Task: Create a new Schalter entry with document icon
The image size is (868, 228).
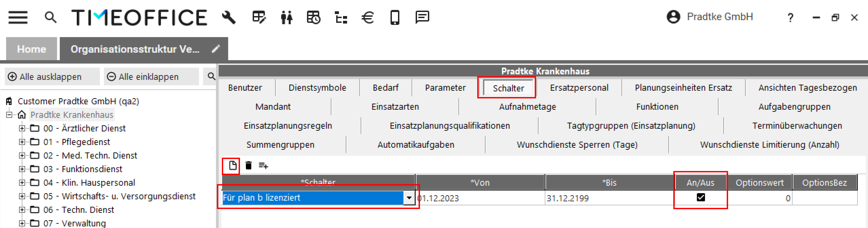Action: click(x=233, y=165)
